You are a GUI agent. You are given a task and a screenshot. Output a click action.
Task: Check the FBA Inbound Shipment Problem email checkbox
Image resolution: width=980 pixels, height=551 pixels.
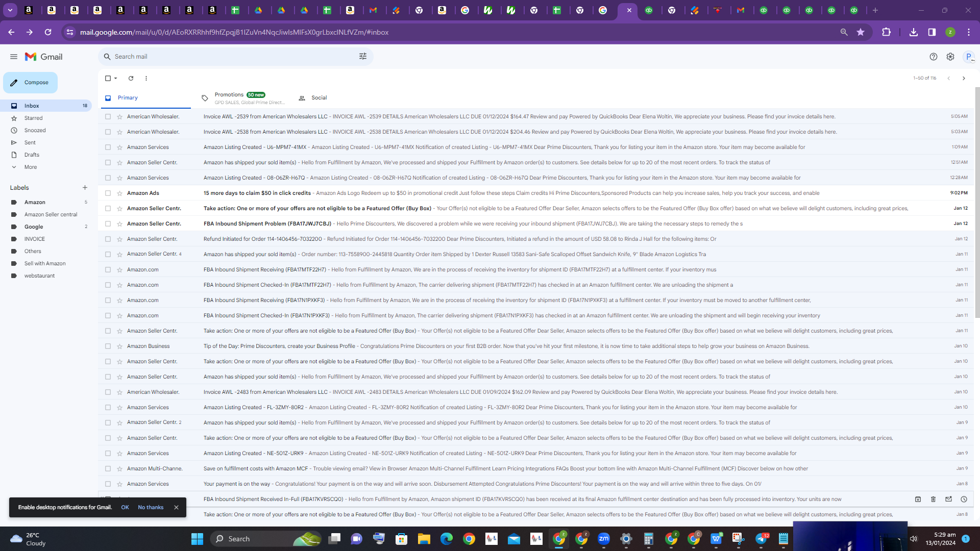click(108, 223)
